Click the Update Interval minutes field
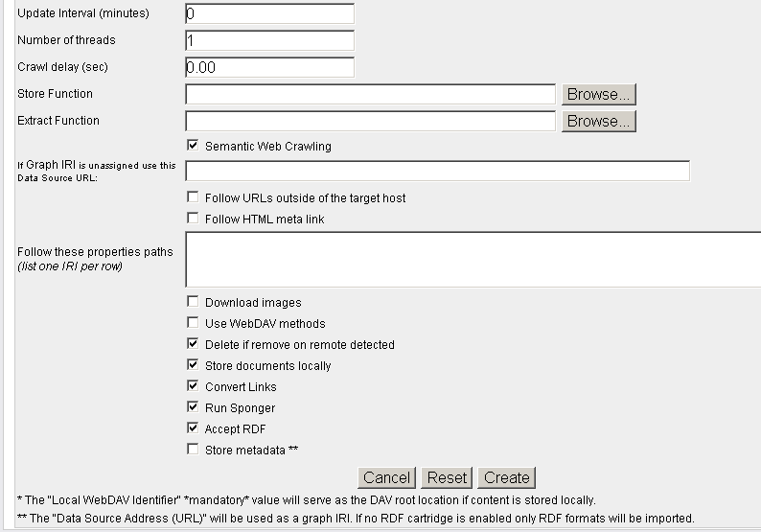Image resolution: width=761 pixels, height=532 pixels. [x=269, y=14]
